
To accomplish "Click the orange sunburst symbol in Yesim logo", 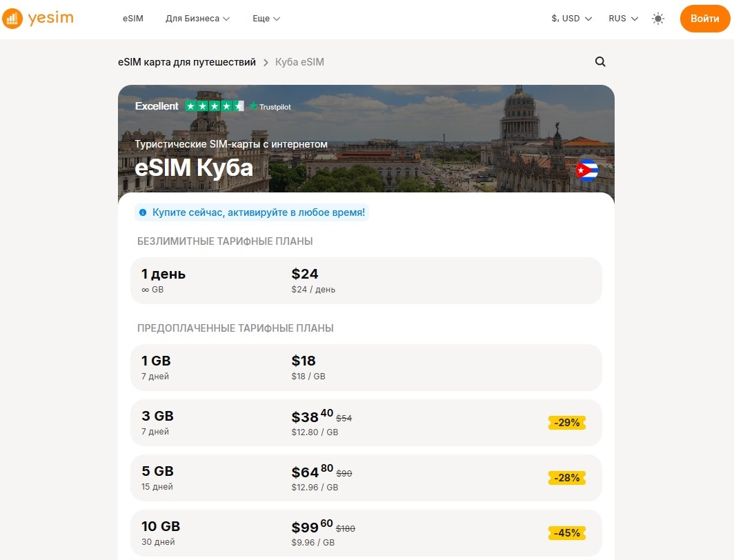I will coord(12,19).
